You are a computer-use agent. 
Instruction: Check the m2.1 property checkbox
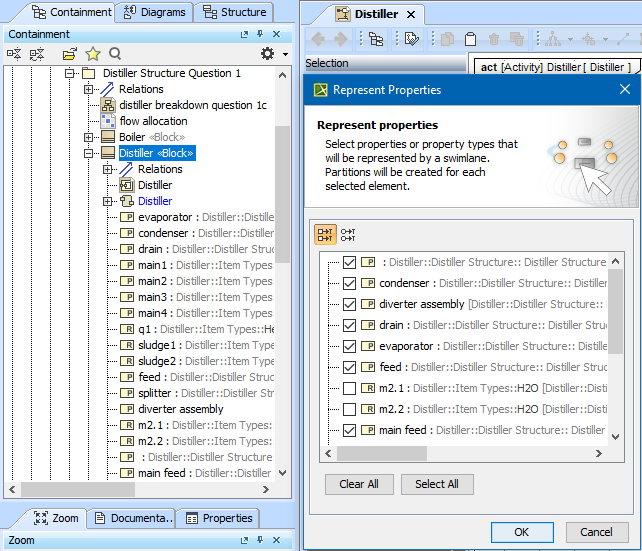(x=349, y=388)
